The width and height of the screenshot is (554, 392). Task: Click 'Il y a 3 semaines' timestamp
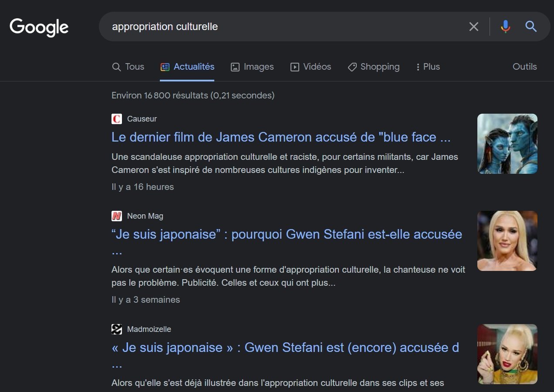(x=145, y=300)
